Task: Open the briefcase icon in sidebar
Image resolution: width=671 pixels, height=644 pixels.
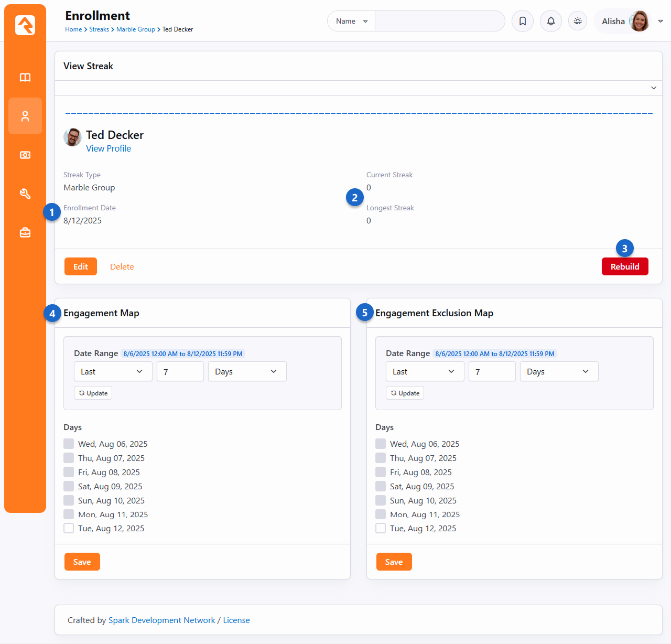Action: coord(25,232)
